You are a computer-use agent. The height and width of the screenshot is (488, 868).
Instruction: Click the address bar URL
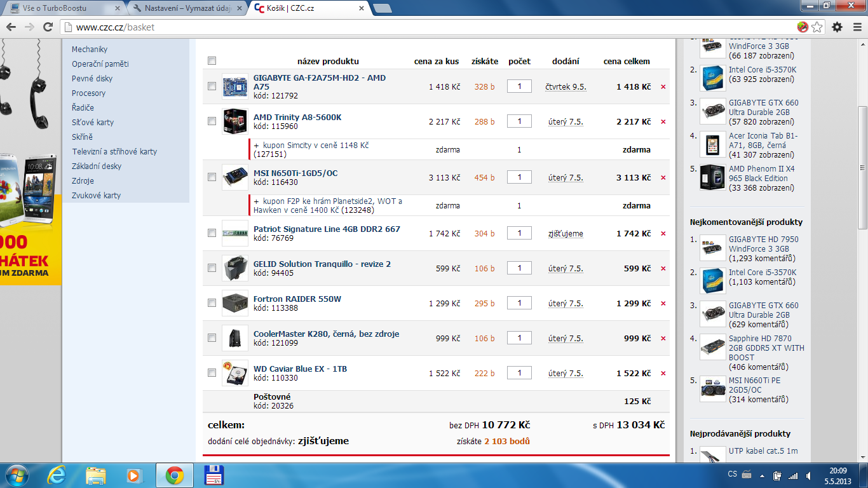coord(115,27)
